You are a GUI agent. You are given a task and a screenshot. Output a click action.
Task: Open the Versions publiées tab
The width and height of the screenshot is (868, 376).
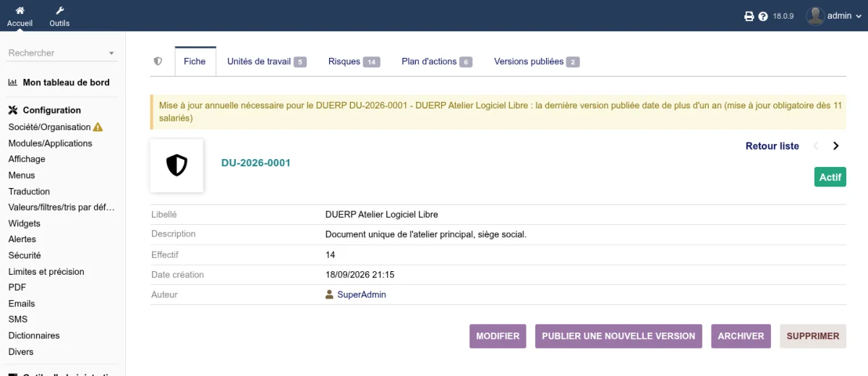pyautogui.click(x=537, y=61)
